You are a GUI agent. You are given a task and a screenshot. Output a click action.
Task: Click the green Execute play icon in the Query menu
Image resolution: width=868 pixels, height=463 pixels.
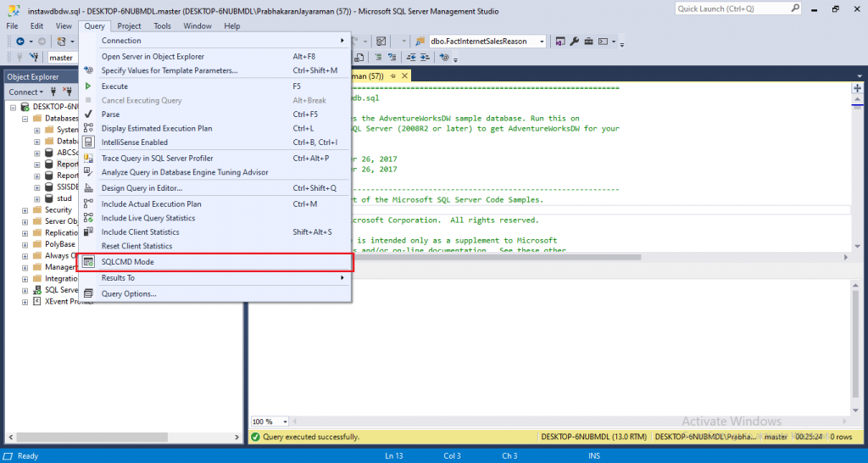pos(88,86)
